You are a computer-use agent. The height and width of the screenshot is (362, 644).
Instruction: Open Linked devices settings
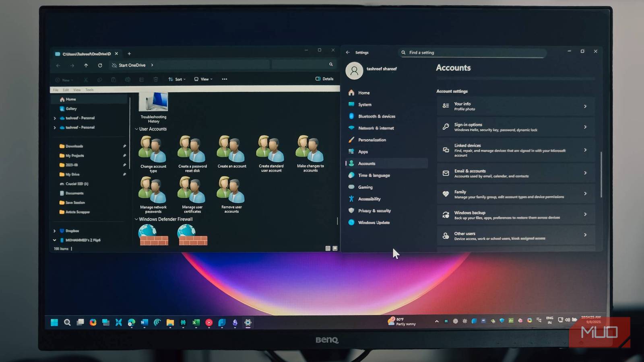pos(516,150)
